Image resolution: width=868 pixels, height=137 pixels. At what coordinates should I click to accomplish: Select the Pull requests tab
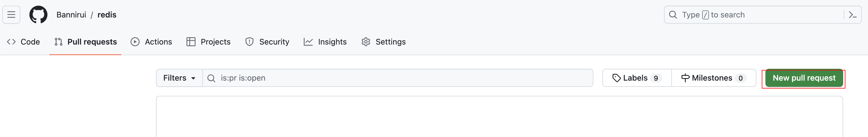(86, 42)
